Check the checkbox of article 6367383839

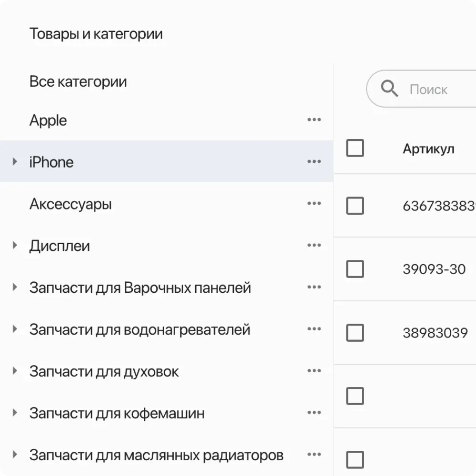(355, 206)
